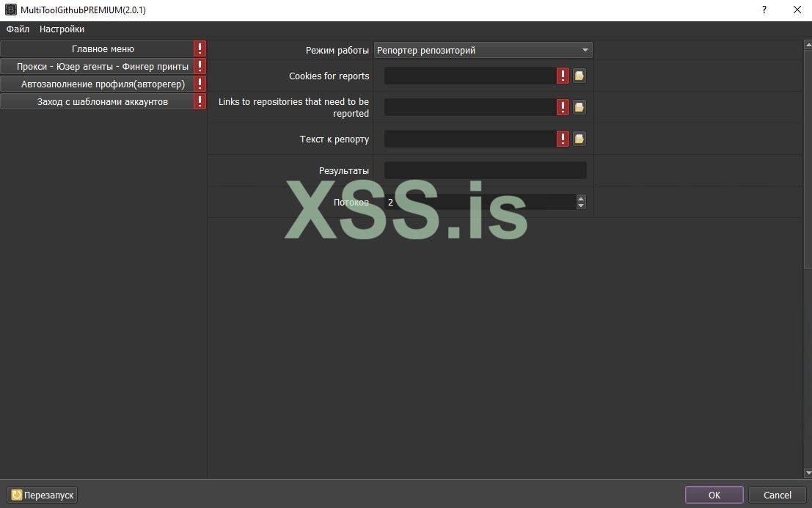
Task: Click the help question mark in title bar
Action: click(x=764, y=10)
